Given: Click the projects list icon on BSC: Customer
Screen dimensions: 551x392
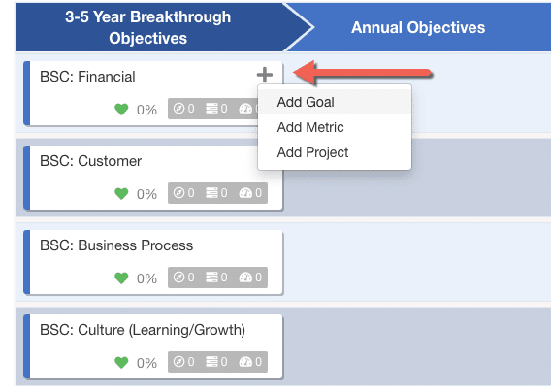Looking at the screenshot, I should tap(211, 193).
